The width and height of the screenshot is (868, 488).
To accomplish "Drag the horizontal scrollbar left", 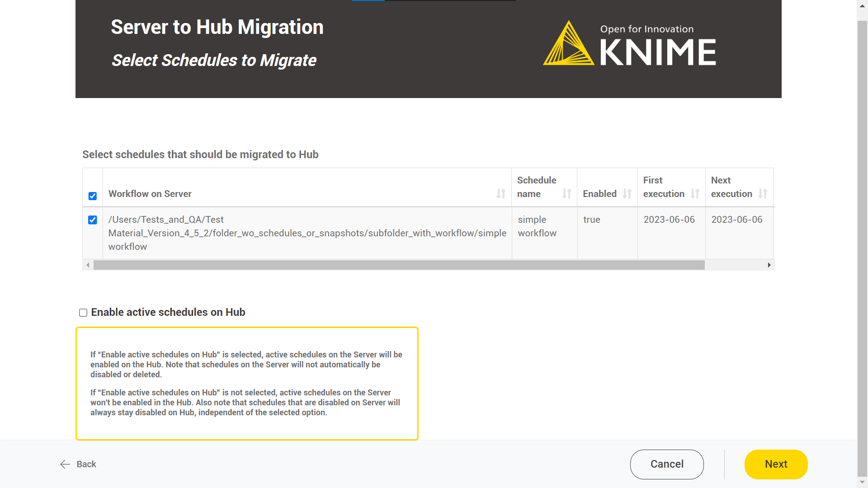I will pos(88,265).
